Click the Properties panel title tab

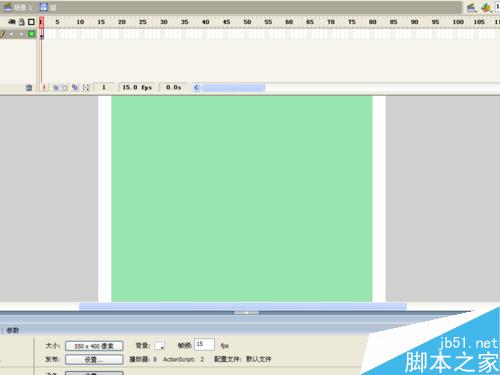[x=13, y=330]
